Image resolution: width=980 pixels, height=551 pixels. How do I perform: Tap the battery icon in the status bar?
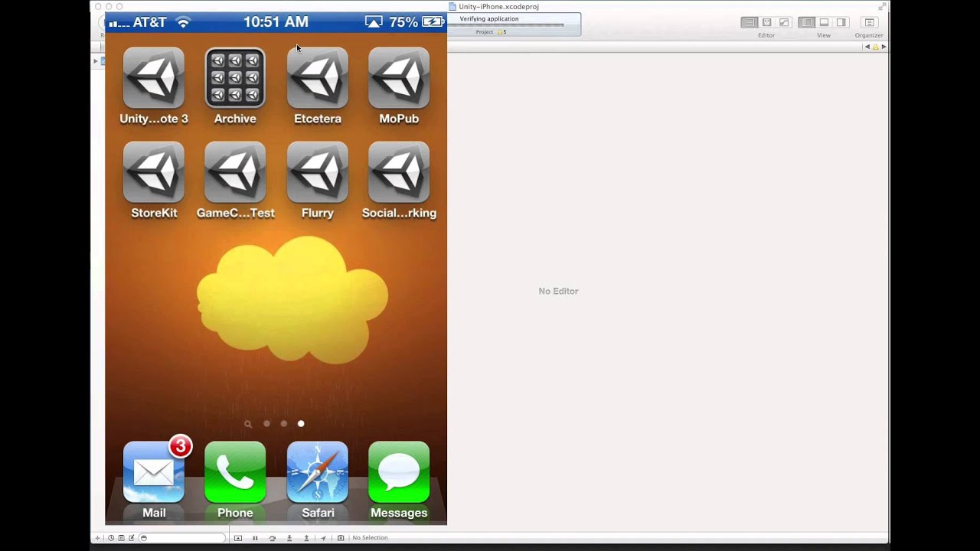(433, 22)
